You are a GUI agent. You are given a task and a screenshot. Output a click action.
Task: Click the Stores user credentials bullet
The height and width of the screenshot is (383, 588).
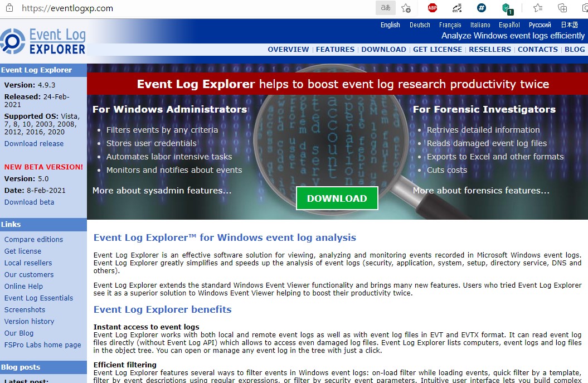pos(151,143)
